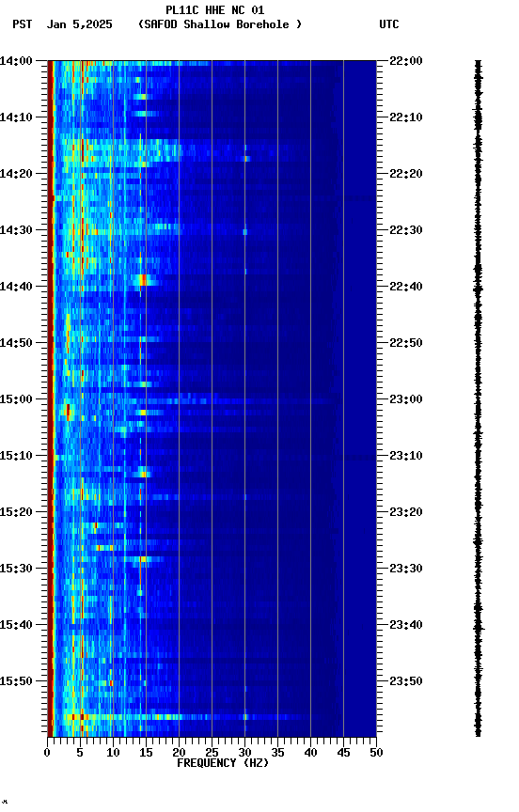Click the 14:00 PST time label
Viewport: 519px width, 812px height.
coord(16,61)
